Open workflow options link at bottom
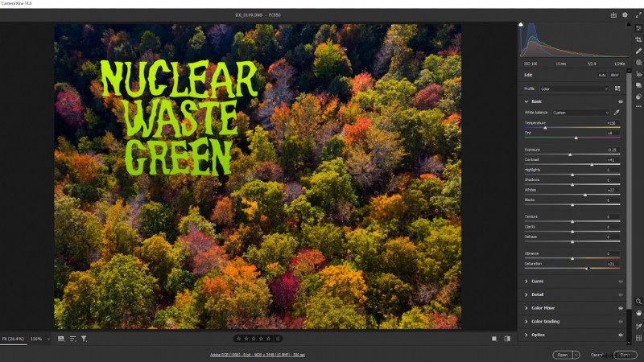The width and height of the screenshot is (644, 362). point(258,355)
